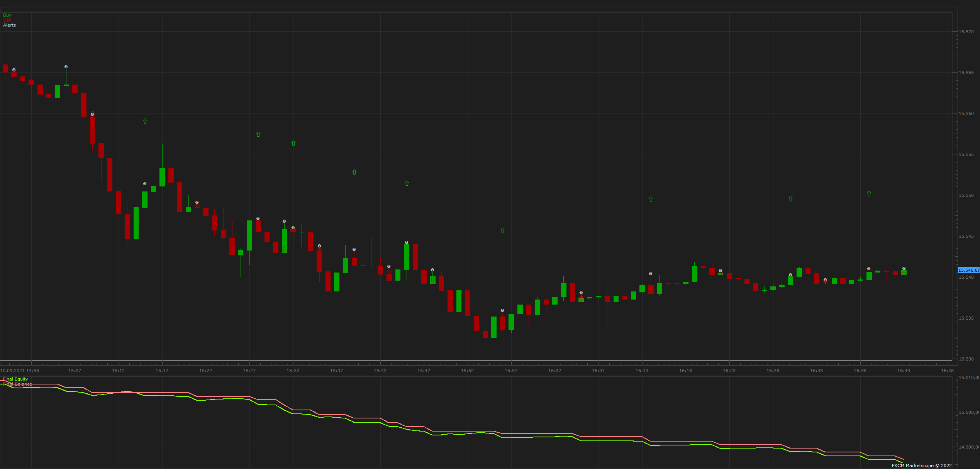Select the trade marker at 15:48 near 15.541

(432, 270)
